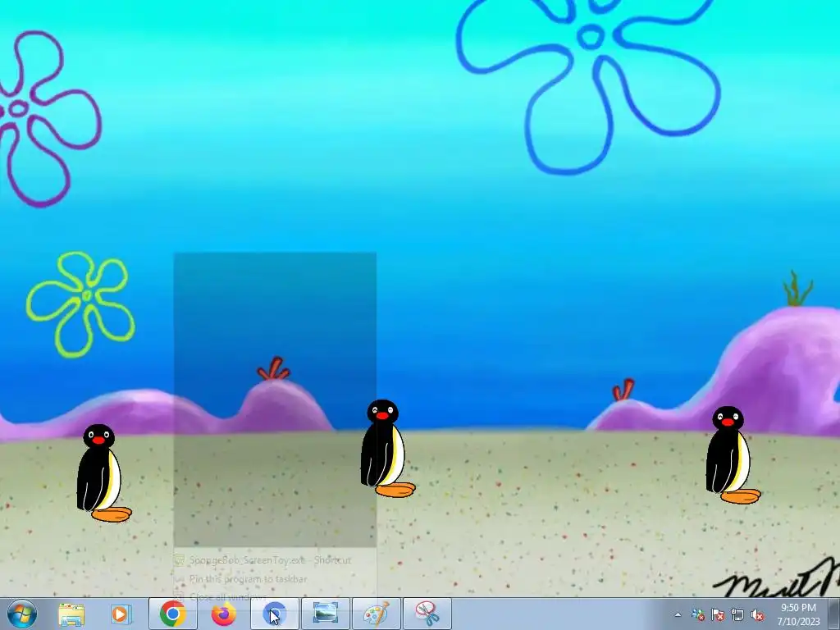The width and height of the screenshot is (840, 630).
Task: Open the Windows Start menu
Action: tap(22, 614)
